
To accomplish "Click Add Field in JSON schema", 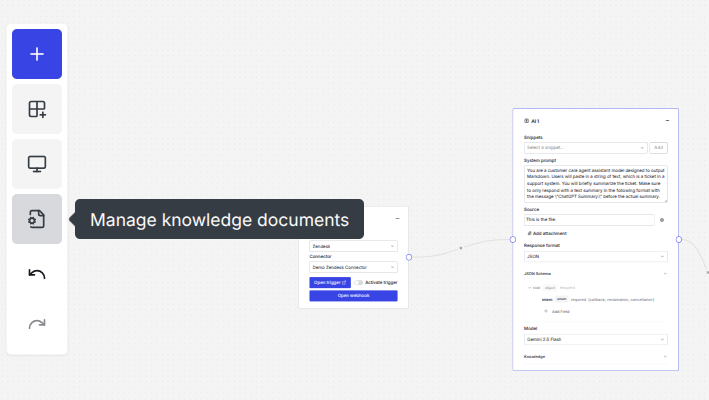I will (560, 311).
